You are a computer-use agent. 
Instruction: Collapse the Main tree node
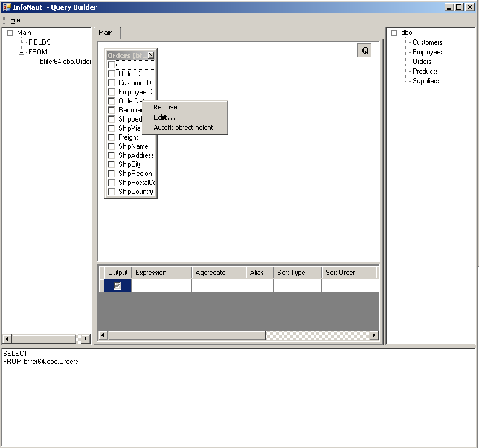(x=10, y=33)
